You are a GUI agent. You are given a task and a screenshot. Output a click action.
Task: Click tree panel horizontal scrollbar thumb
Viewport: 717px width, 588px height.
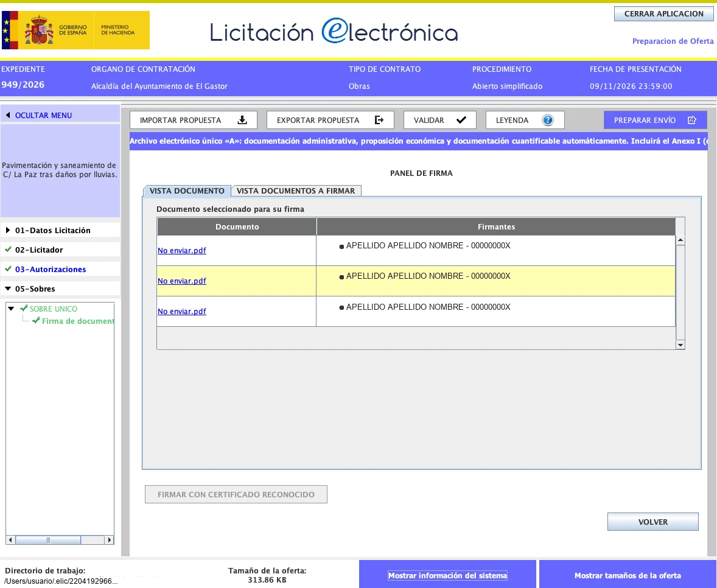(48, 540)
